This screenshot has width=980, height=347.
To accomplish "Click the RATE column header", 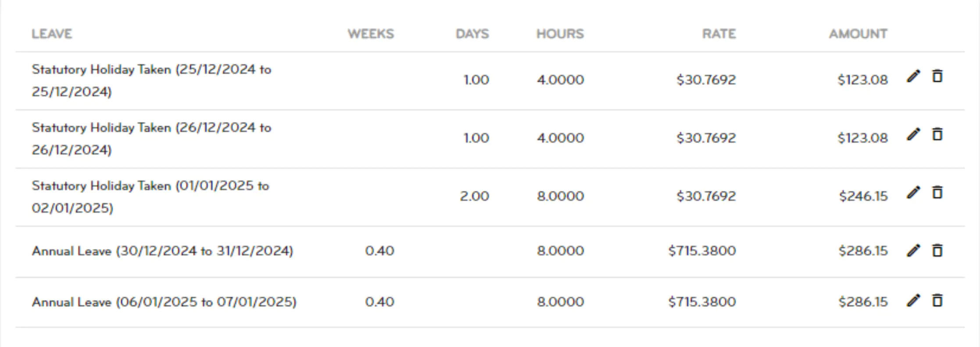I will (x=719, y=34).
